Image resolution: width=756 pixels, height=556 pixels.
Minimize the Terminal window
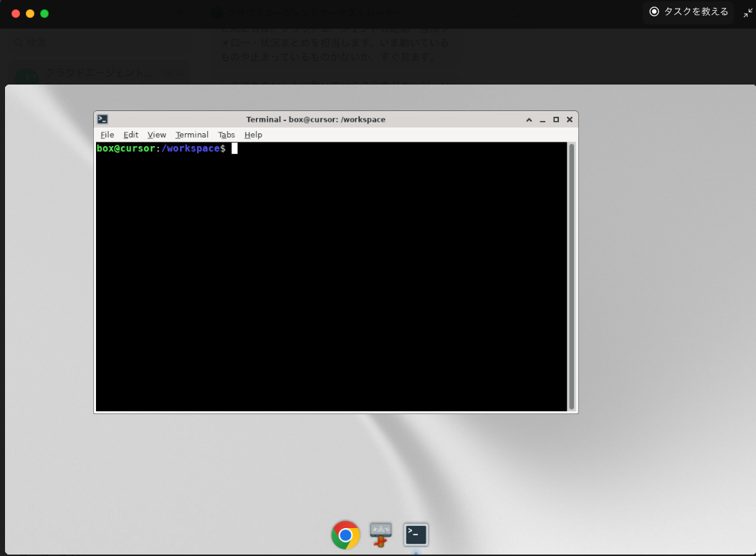[x=542, y=120]
